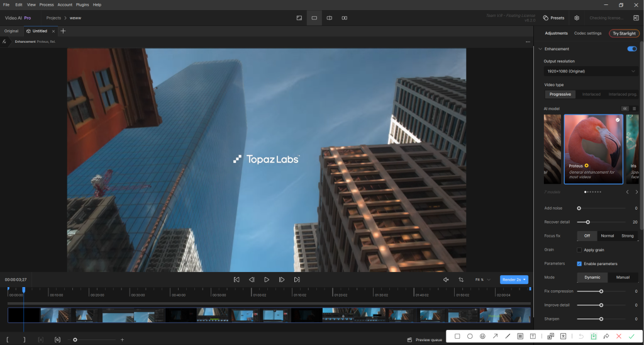The width and height of the screenshot is (644, 345).
Task: Open the Preview queue
Action: coord(425,340)
